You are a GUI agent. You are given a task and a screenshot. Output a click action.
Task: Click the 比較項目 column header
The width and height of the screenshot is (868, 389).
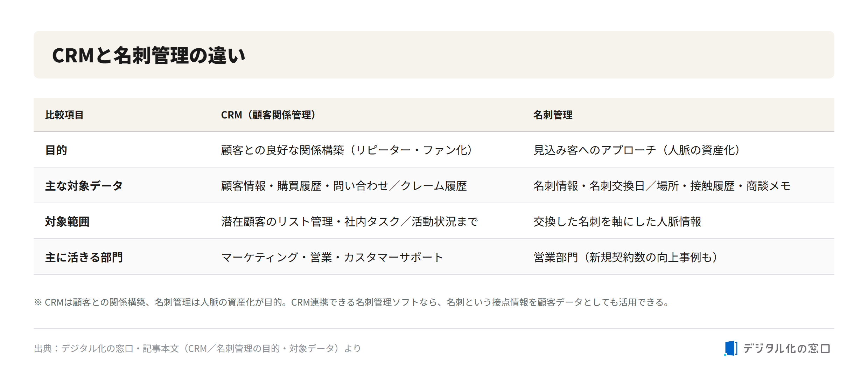click(64, 115)
